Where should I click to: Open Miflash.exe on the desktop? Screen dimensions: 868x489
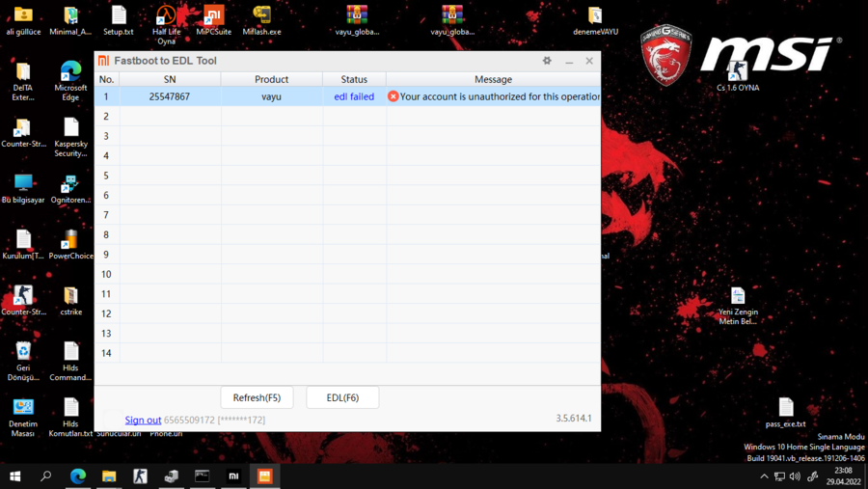pos(261,20)
